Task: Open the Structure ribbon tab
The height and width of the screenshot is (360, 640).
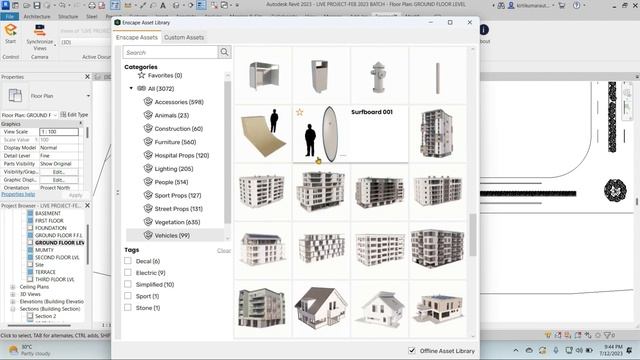Action: pyautogui.click(x=68, y=16)
